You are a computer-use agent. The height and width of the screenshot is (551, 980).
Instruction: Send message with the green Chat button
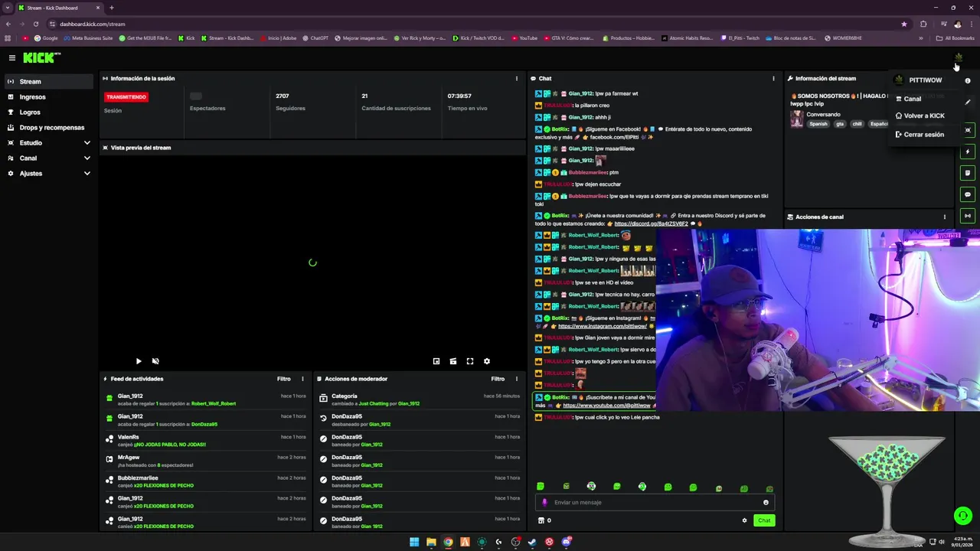click(x=764, y=520)
